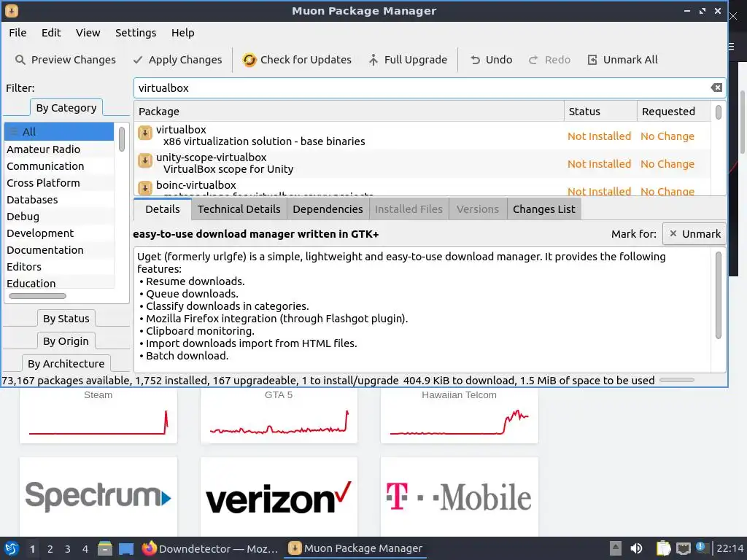Select the Databases category
The width and height of the screenshot is (747, 560).
click(x=59, y=200)
